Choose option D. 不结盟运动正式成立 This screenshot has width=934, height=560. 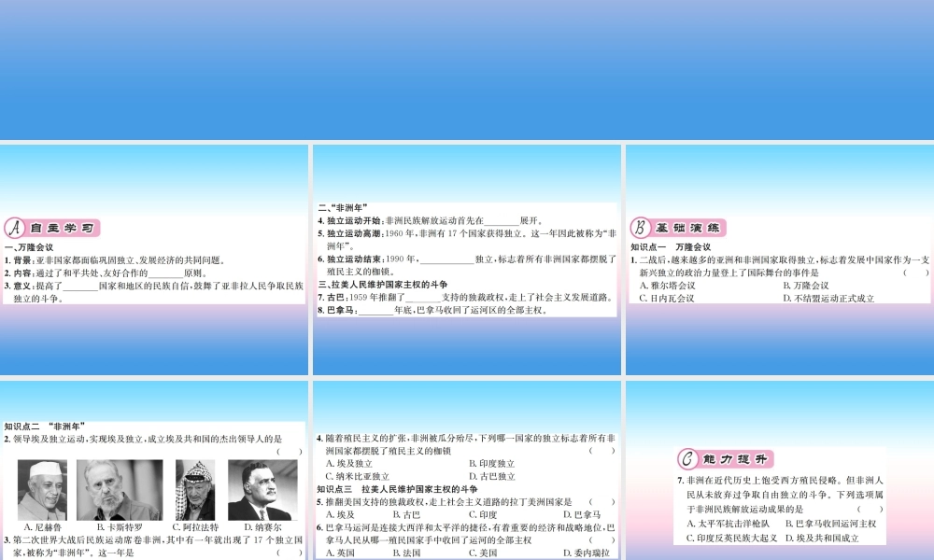coord(828,298)
